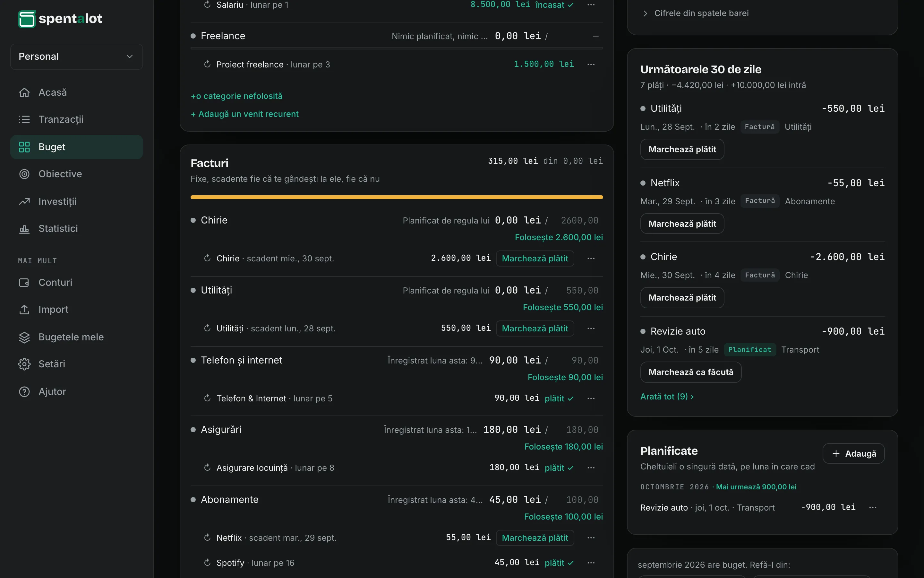Click the Setări gear icon
The image size is (924, 578).
click(x=24, y=364)
